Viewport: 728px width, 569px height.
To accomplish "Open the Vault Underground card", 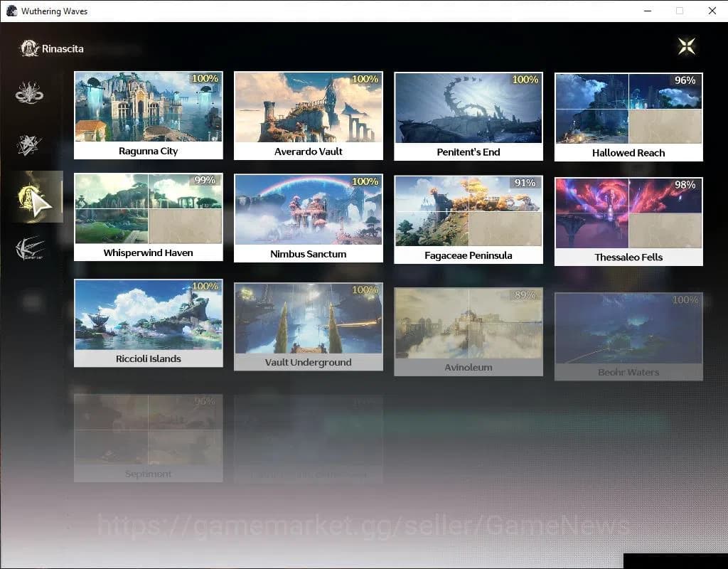I will pyautogui.click(x=309, y=326).
